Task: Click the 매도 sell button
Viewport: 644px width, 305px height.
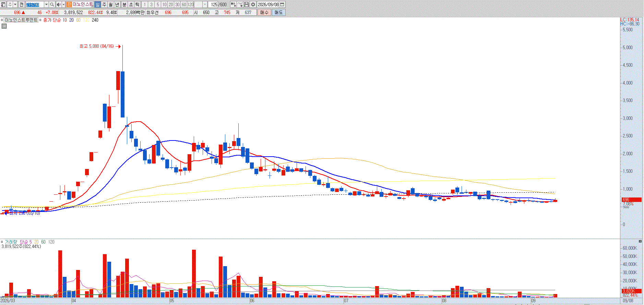Action: (279, 12)
